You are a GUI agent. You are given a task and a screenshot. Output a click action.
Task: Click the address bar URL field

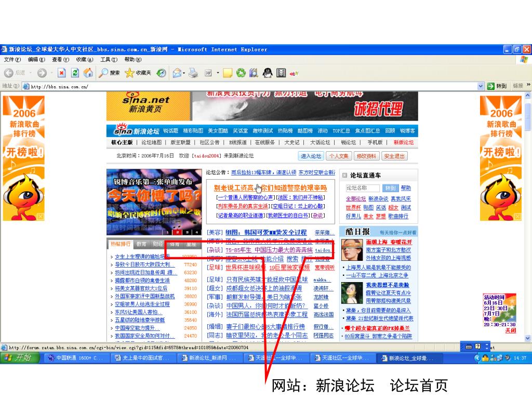click(249, 87)
